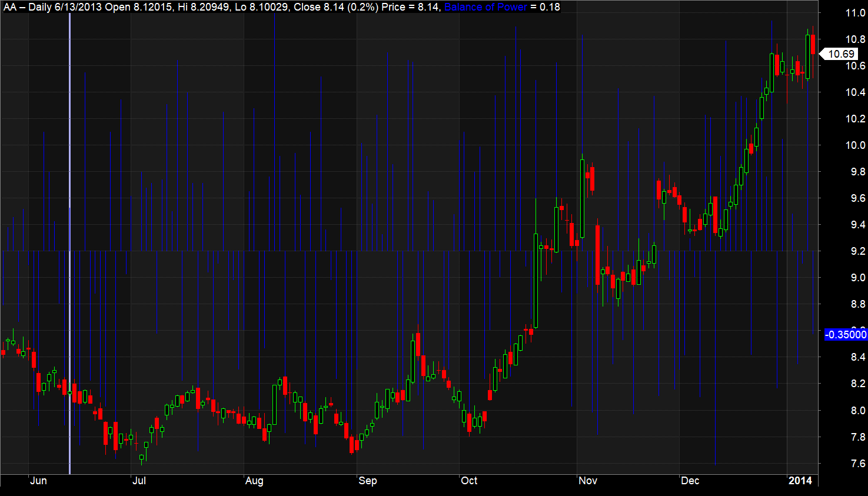The image size is (868, 496).
Task: Click the 9.4 price axis label
Action: point(858,225)
